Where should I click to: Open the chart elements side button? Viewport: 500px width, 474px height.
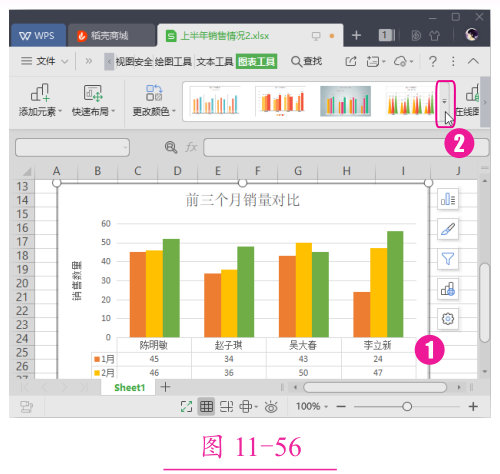pos(448,199)
